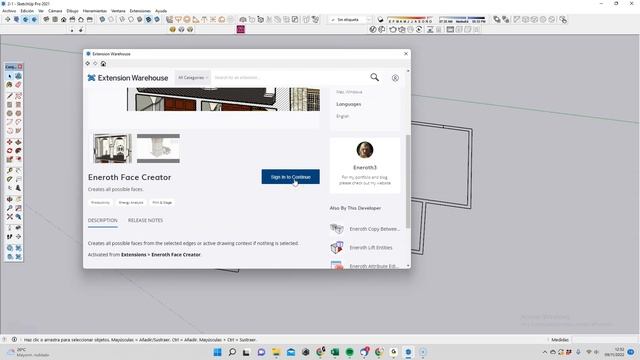Click the Medidas measurements box
This screenshot has width=640, height=360.
(605, 340)
